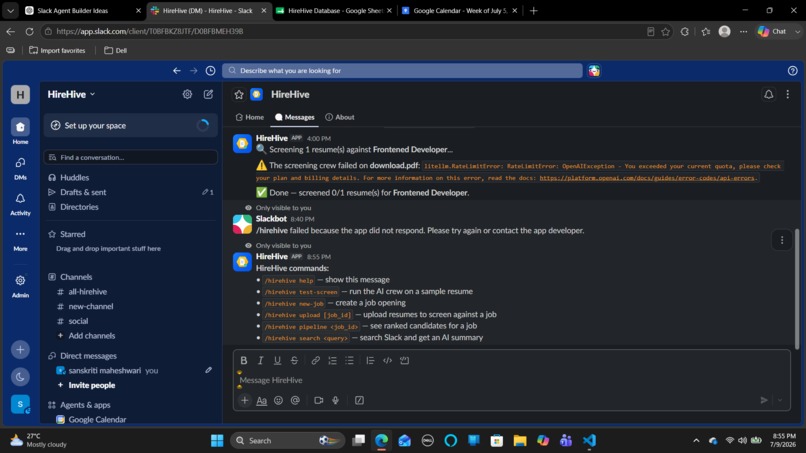Screen dimensions: 806x453
Task: Toggle the Aa formatting toolbar
Action: coord(262,400)
